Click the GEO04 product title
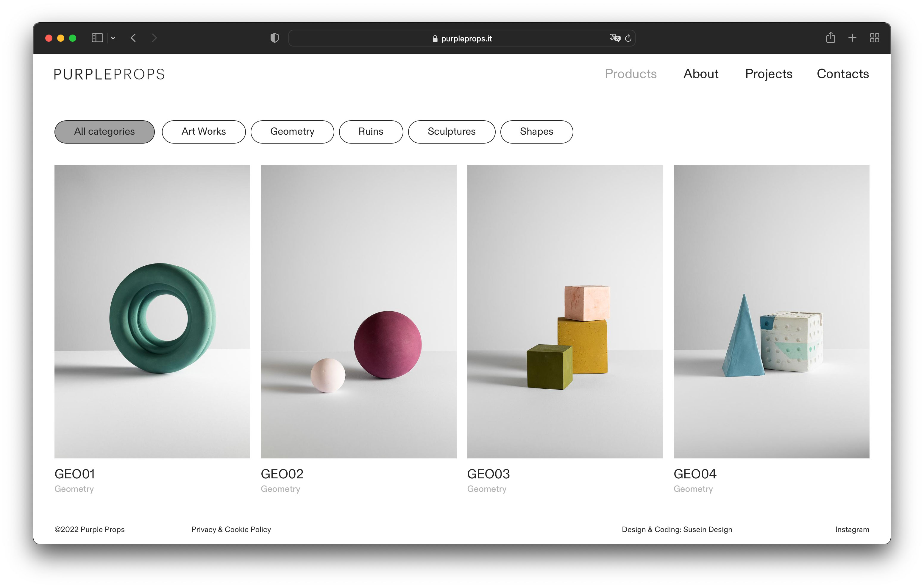 [x=695, y=474]
